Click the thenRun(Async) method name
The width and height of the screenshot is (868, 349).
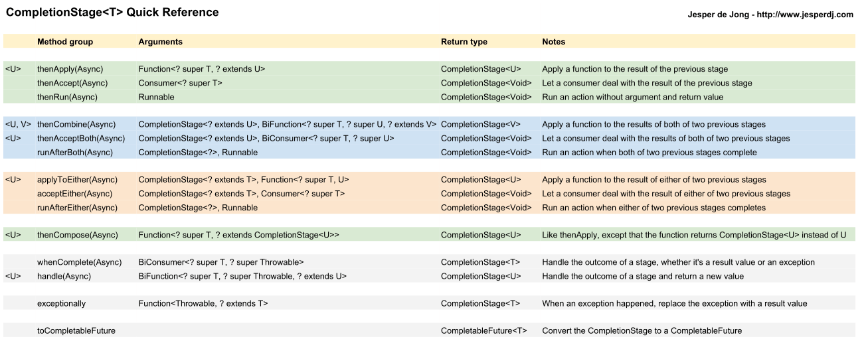pyautogui.click(x=67, y=97)
